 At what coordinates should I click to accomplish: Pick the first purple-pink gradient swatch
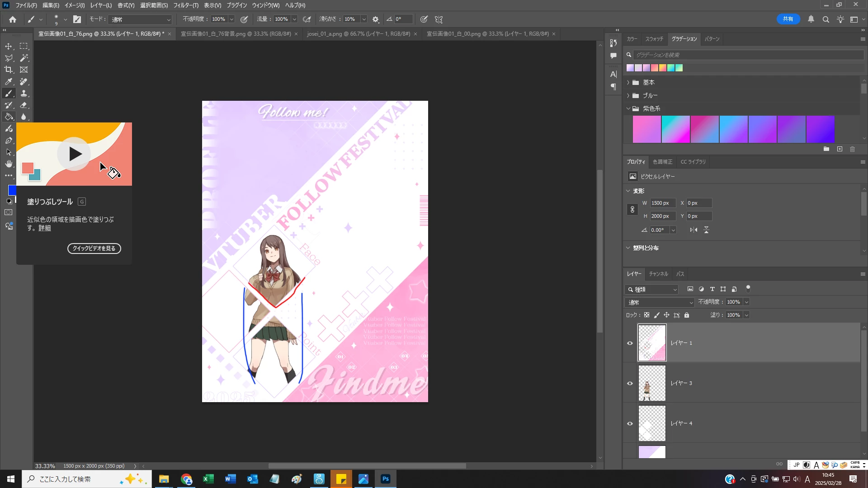646,129
